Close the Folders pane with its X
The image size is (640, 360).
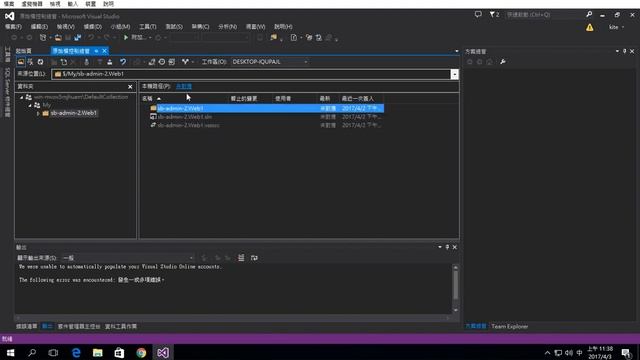[130, 87]
